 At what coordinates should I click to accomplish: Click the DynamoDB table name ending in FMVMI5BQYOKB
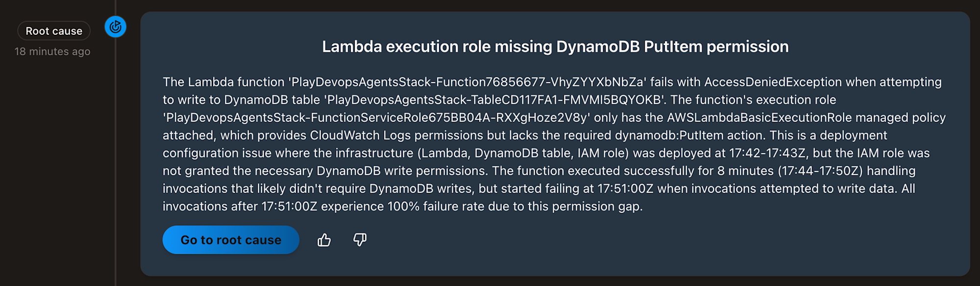coord(494,100)
